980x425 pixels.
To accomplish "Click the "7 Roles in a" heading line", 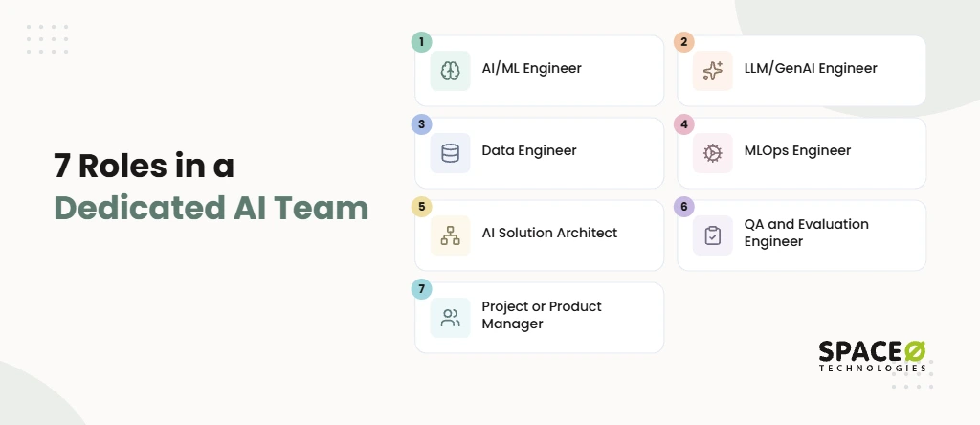I will (x=145, y=166).
